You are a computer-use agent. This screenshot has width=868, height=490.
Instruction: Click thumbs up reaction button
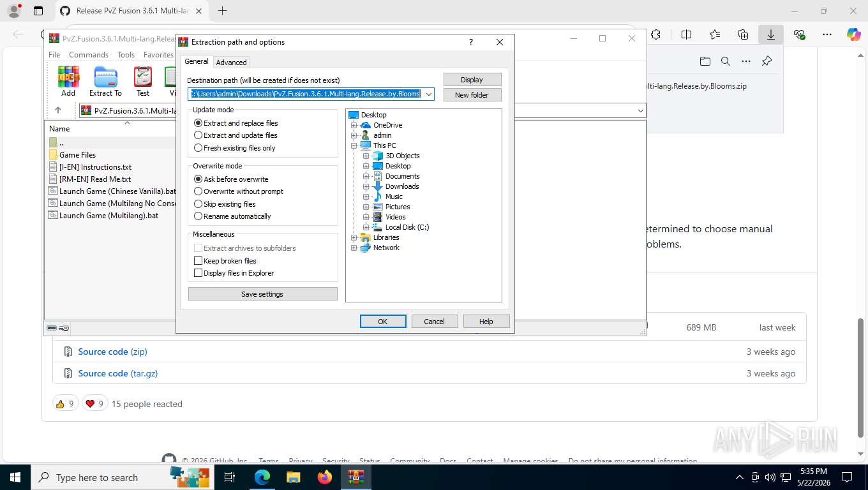coord(65,403)
